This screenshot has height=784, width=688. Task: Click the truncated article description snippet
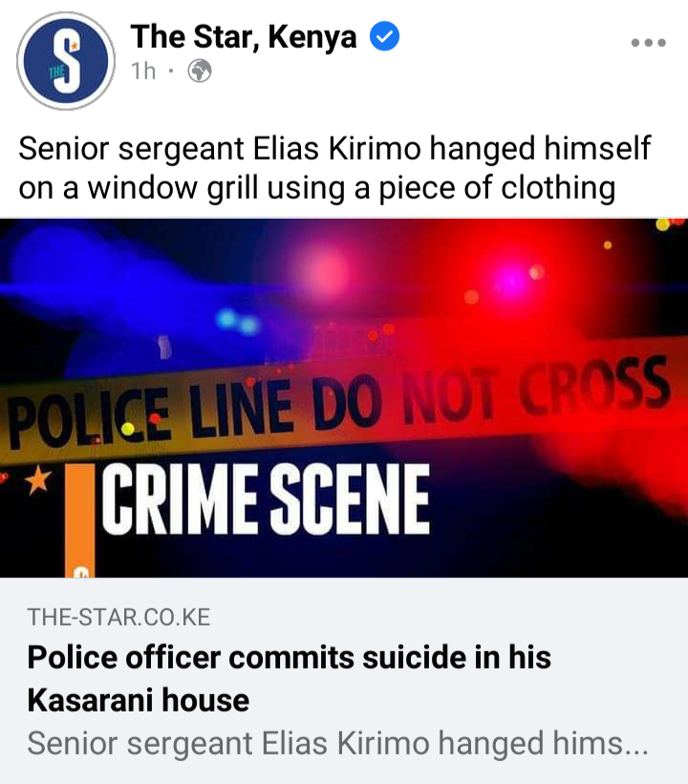coord(337,743)
